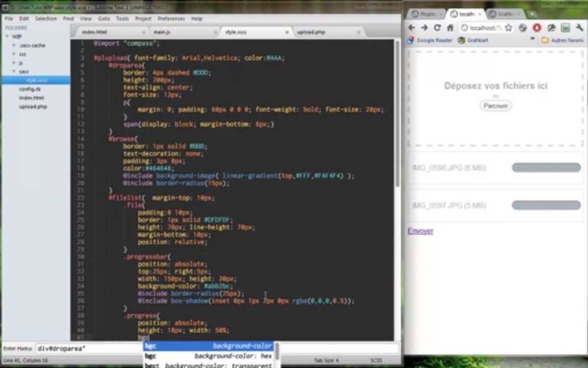Click the green square extension icon
Image resolution: width=588 pixels, height=368 pixels.
tap(565, 28)
